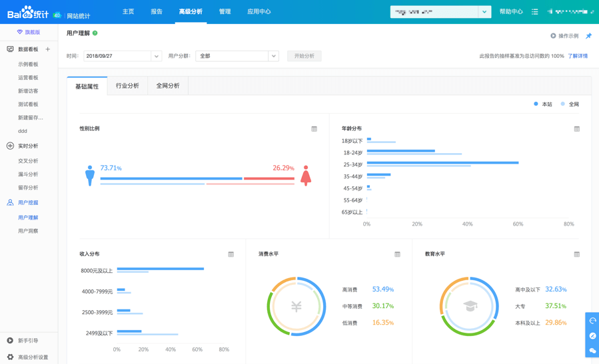
Task: Click the male figure icon
Action: (90, 176)
